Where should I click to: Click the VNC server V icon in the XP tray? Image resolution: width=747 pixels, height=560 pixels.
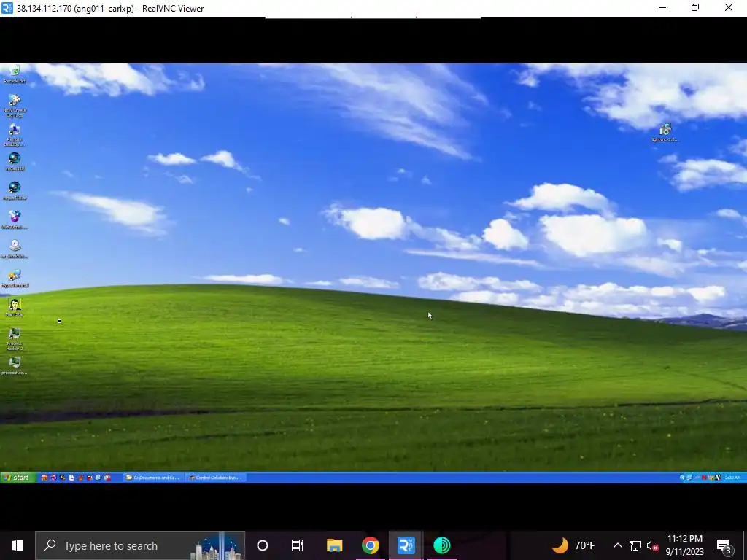tap(719, 478)
